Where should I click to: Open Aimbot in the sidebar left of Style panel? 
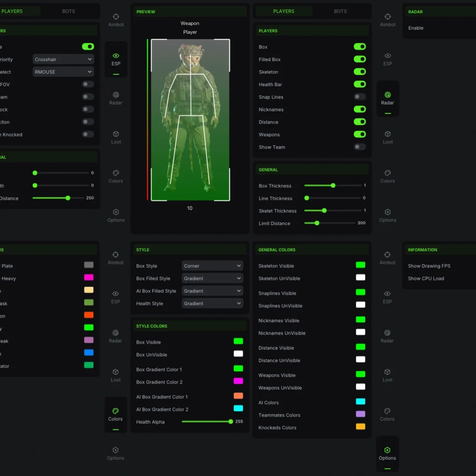[116, 258]
